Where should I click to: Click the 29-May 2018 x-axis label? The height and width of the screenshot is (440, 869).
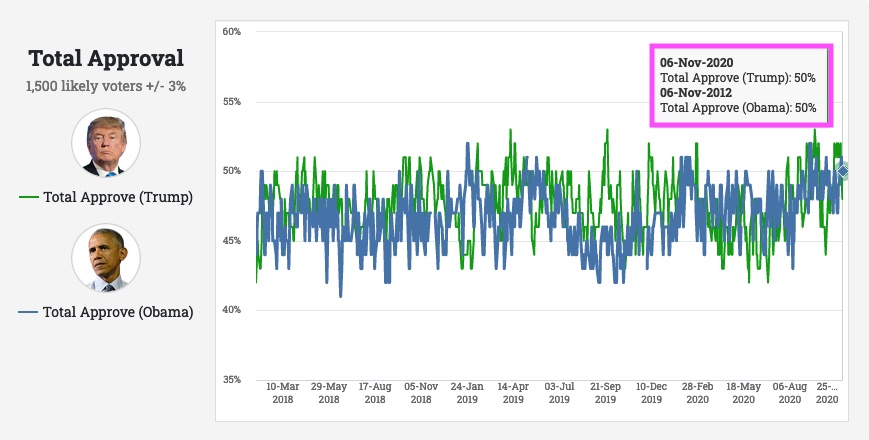[329, 393]
